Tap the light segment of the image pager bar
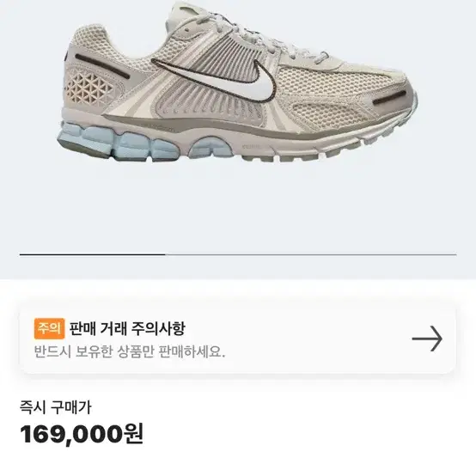The height and width of the screenshot is (476, 476). click(x=311, y=254)
